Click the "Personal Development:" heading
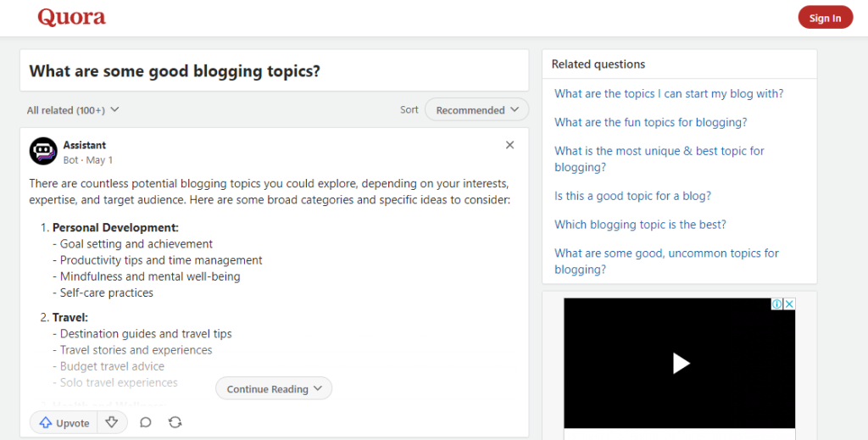Screen dimensions: 868x440 click(x=115, y=227)
